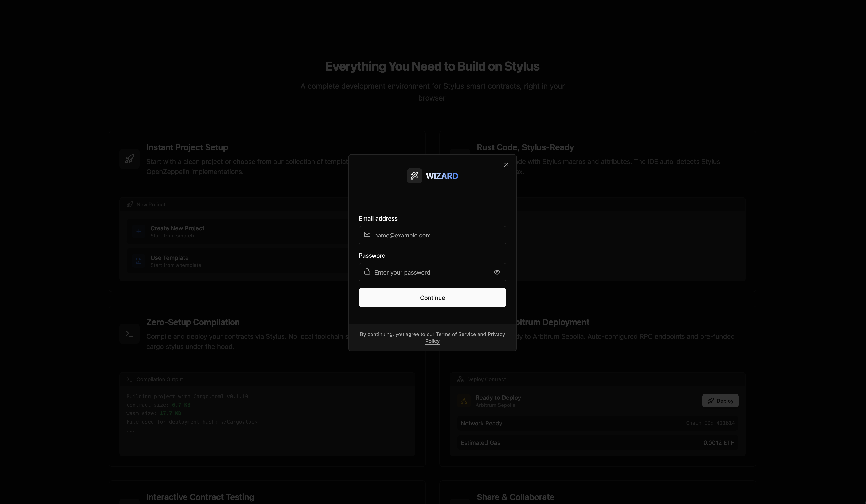The image size is (866, 504).
Task: Click the Compilation Output panel title
Action: pos(159,379)
